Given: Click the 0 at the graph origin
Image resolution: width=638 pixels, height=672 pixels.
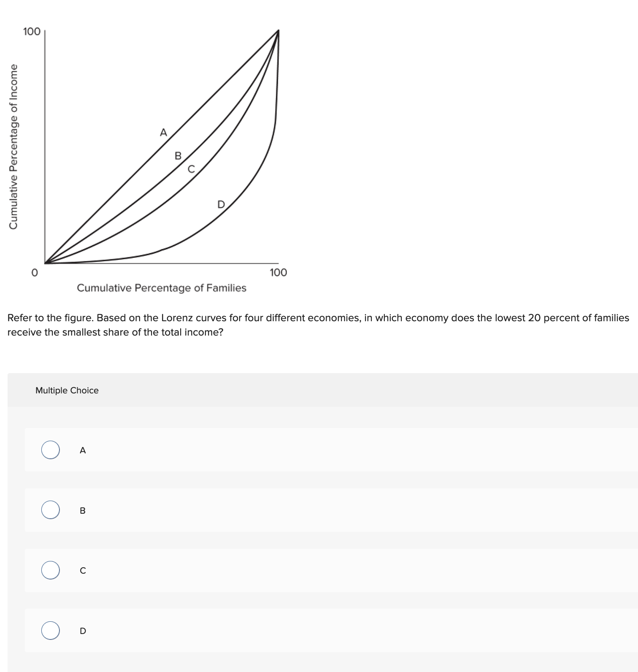Looking at the screenshot, I should [34, 273].
